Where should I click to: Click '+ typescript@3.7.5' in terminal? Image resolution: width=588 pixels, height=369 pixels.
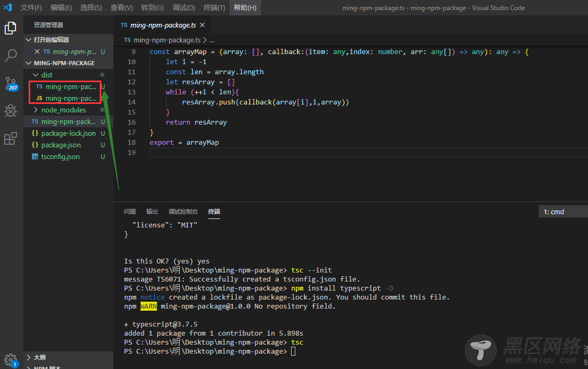click(x=161, y=324)
